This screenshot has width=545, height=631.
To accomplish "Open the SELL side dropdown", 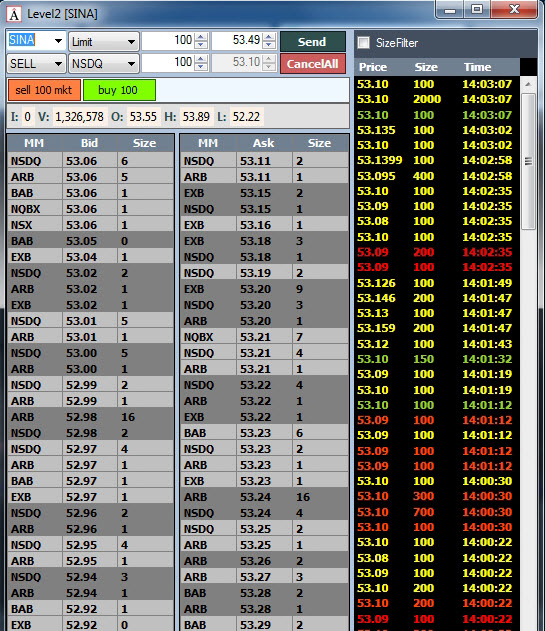I will 58,64.
